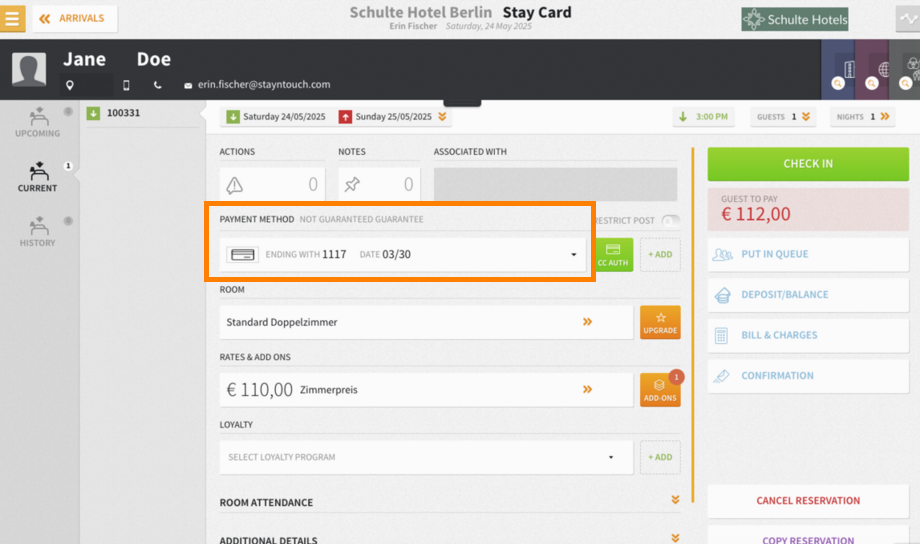Open the €110,00 Zimmerpreis rate row

[427, 390]
